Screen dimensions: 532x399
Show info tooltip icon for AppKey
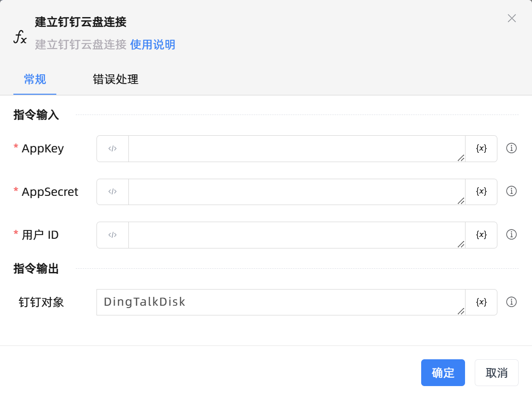pyautogui.click(x=511, y=148)
